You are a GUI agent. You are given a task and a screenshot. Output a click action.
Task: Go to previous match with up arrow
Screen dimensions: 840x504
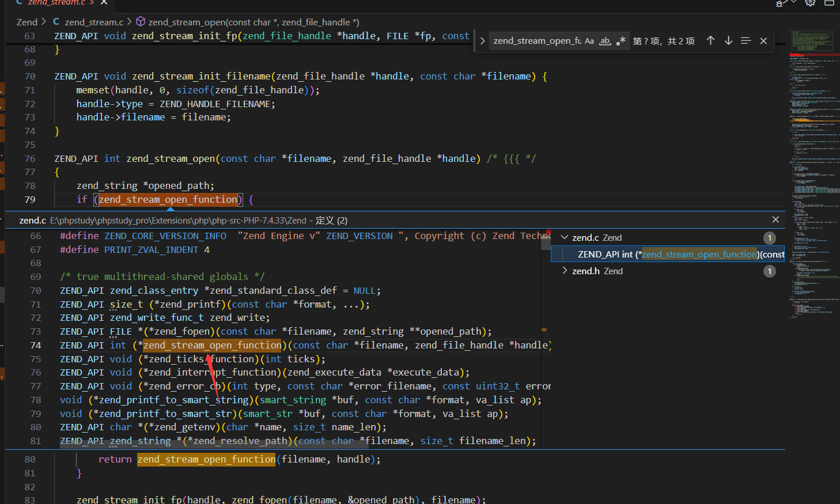coord(710,40)
